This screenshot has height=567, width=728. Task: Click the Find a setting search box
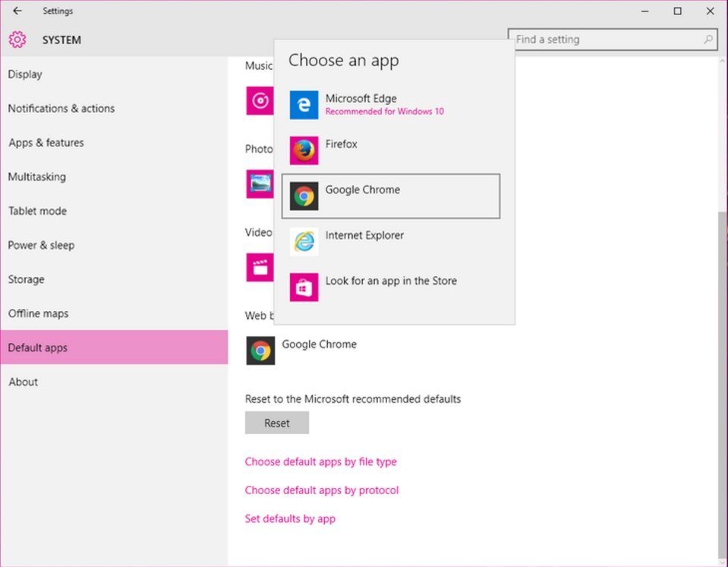pos(607,39)
